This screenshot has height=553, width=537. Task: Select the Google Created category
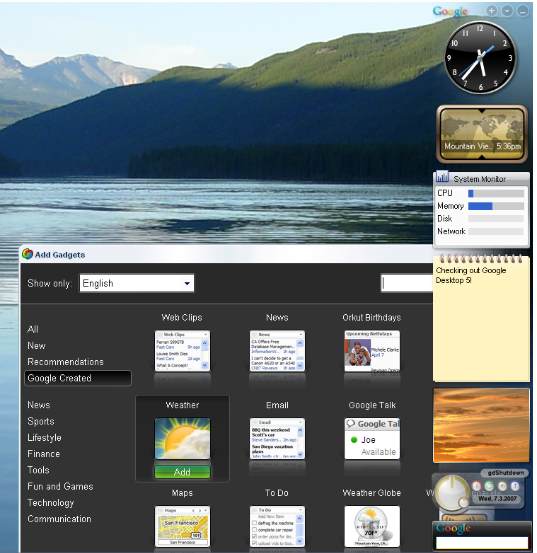78,378
